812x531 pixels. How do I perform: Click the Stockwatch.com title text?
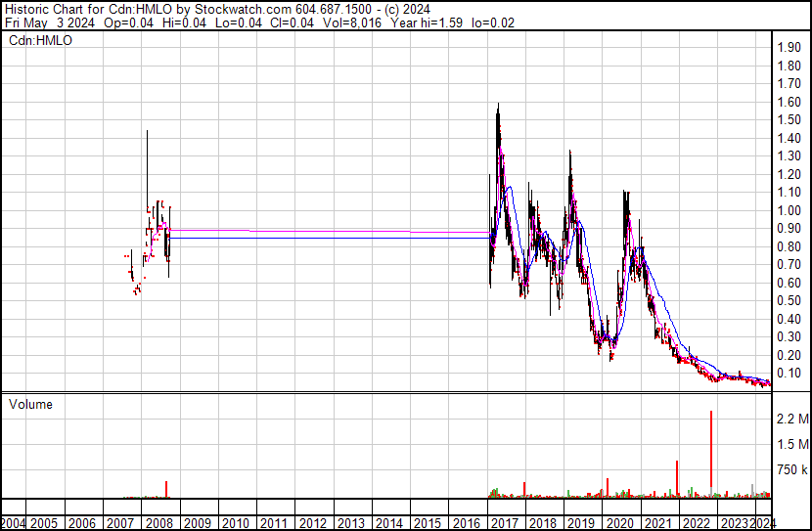coord(243,10)
